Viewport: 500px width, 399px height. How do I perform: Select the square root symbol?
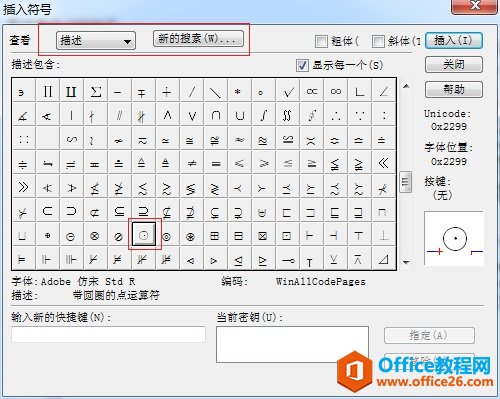pyautogui.click(x=288, y=92)
